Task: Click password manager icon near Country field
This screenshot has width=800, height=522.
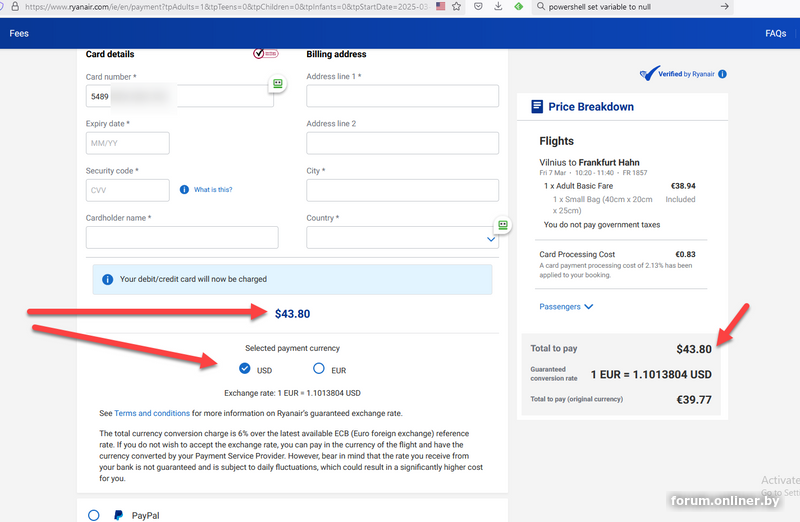Action: click(x=503, y=225)
